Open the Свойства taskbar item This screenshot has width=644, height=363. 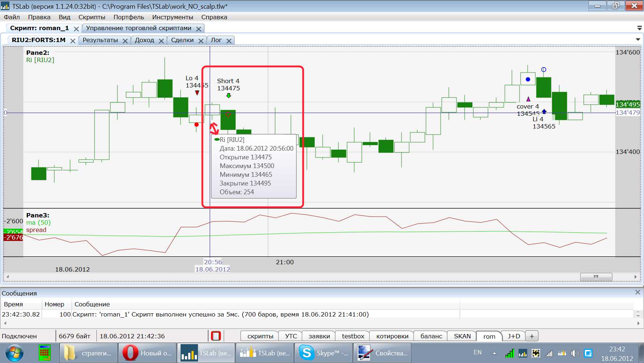click(x=383, y=353)
